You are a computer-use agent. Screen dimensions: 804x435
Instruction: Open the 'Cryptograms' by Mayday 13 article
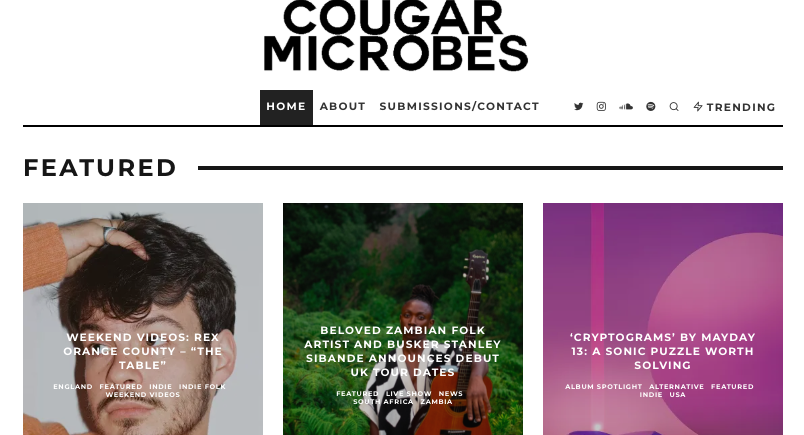coord(662,351)
